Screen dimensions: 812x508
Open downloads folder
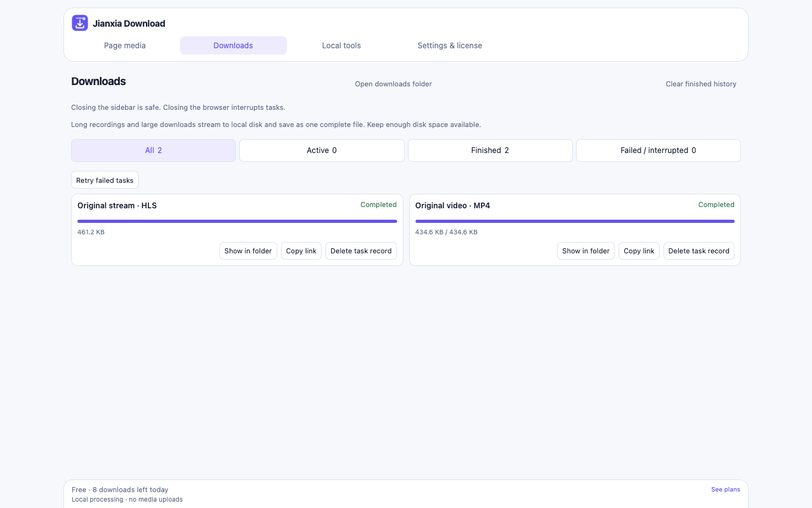click(393, 84)
